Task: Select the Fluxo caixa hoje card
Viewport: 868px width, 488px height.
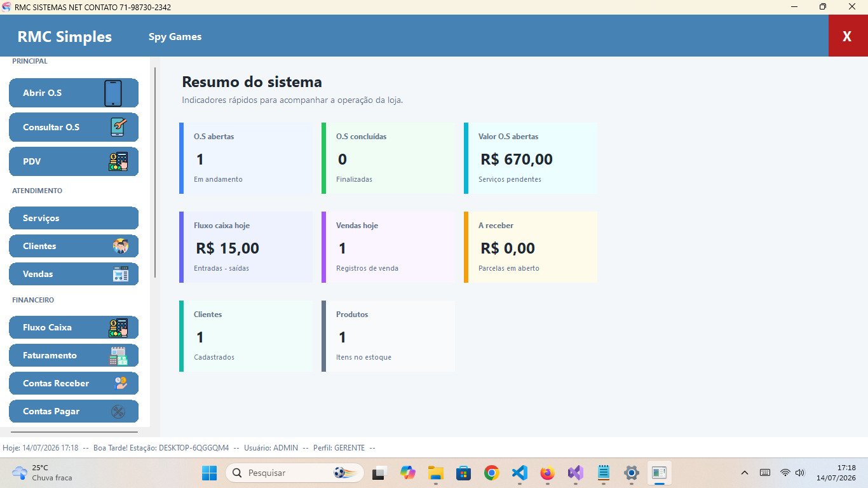Action: click(246, 247)
